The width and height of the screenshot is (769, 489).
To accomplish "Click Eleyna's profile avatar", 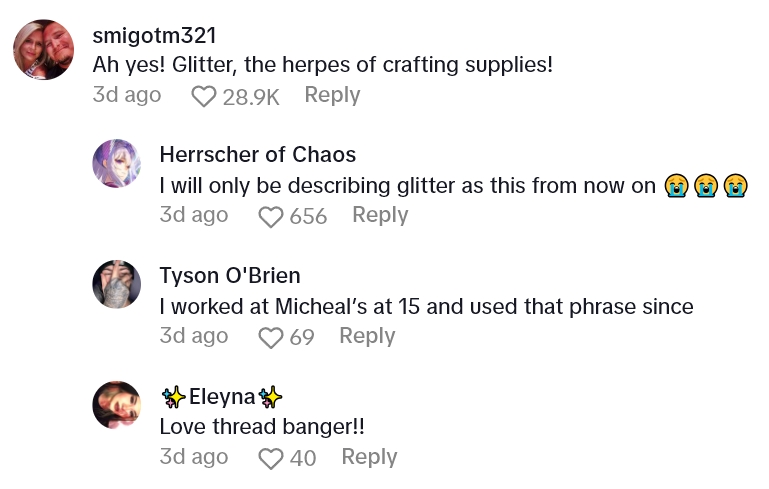I will [x=117, y=405].
